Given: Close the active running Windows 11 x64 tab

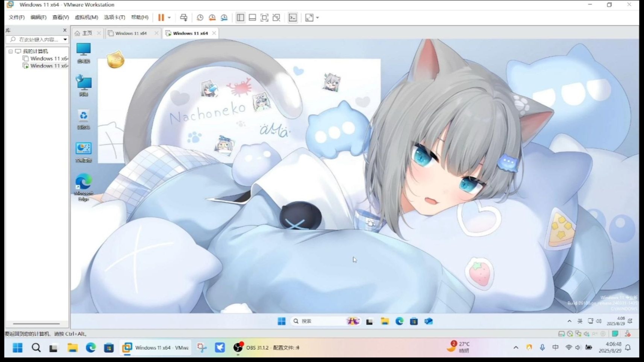Looking at the screenshot, I should coord(214,33).
